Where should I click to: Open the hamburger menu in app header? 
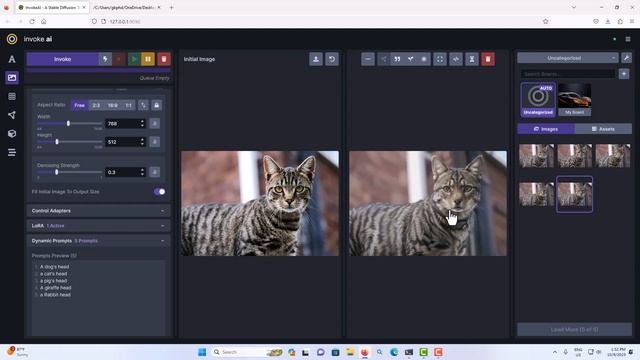point(628,39)
